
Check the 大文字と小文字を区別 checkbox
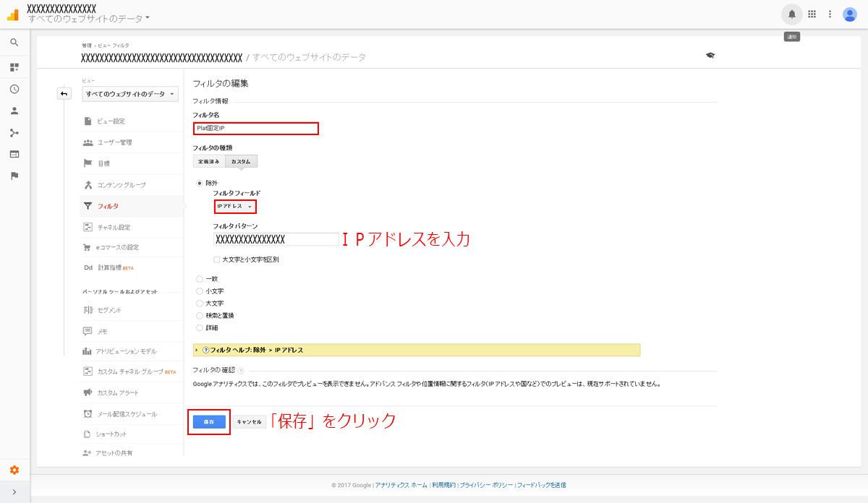click(x=216, y=259)
